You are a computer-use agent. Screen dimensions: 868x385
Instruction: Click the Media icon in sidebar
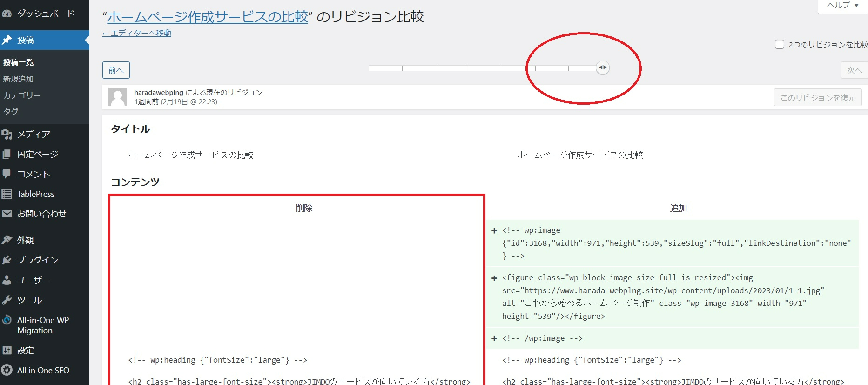coord(7,135)
